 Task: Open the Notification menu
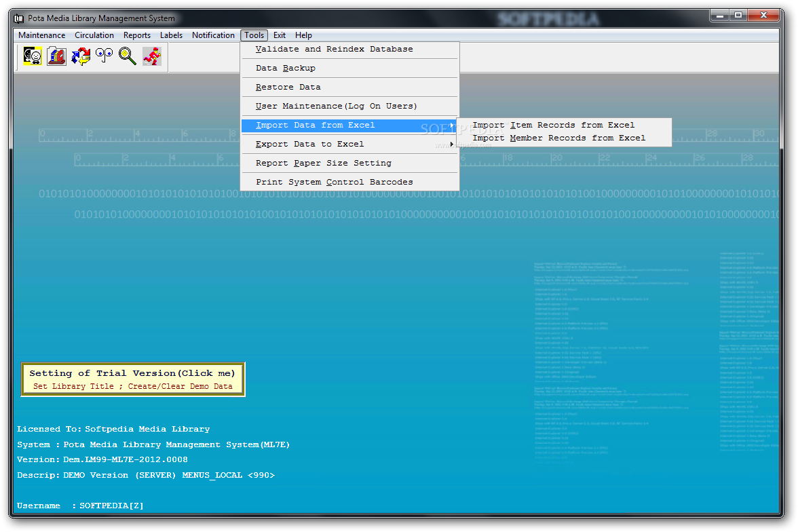click(x=213, y=35)
